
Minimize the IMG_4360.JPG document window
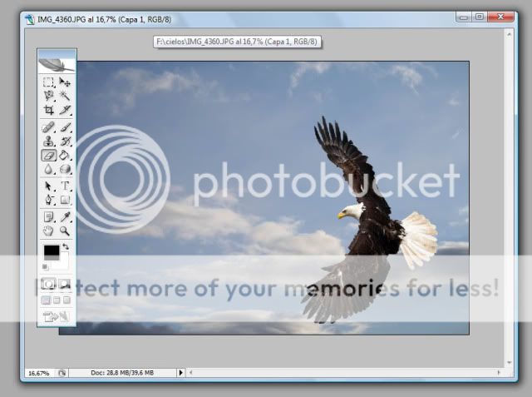click(464, 17)
